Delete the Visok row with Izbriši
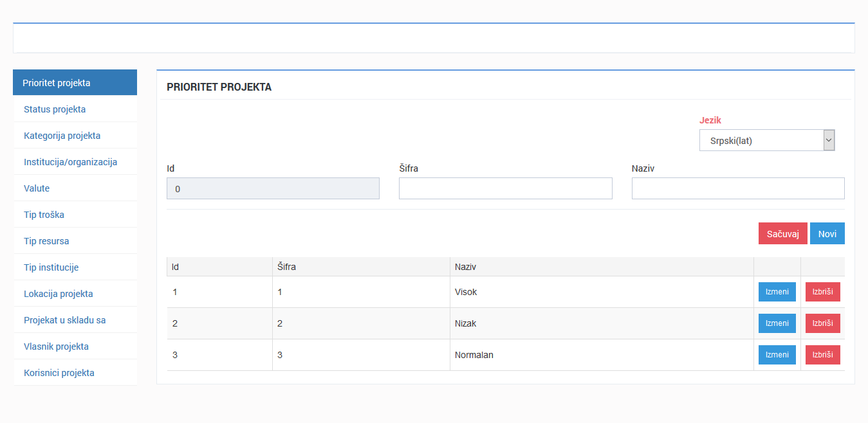Screen dimensions: 868x423 point(822,292)
